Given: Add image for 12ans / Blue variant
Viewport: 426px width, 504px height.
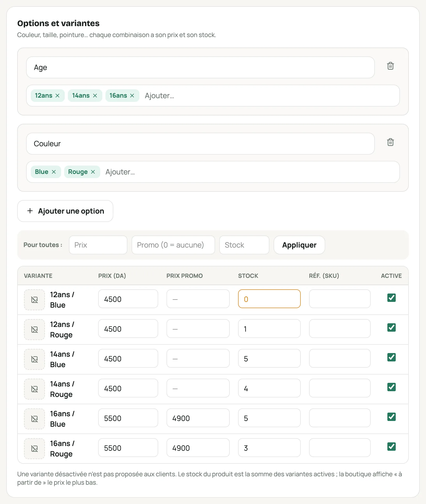Looking at the screenshot, I should 34,300.
